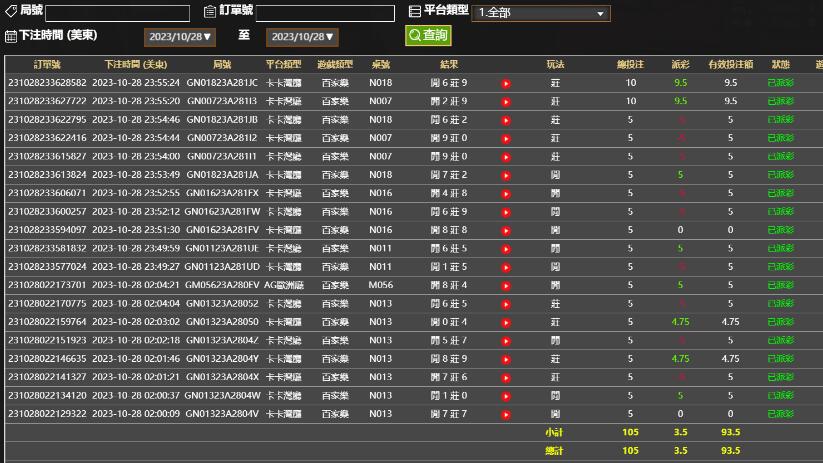Play video for order 231028233581832
The height and width of the screenshot is (463, 823).
pos(505,249)
